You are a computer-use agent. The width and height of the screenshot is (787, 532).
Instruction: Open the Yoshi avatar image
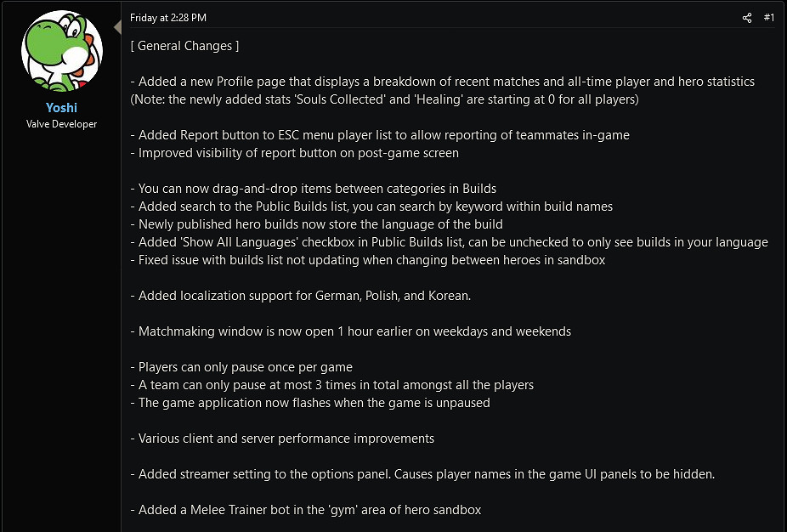point(61,53)
